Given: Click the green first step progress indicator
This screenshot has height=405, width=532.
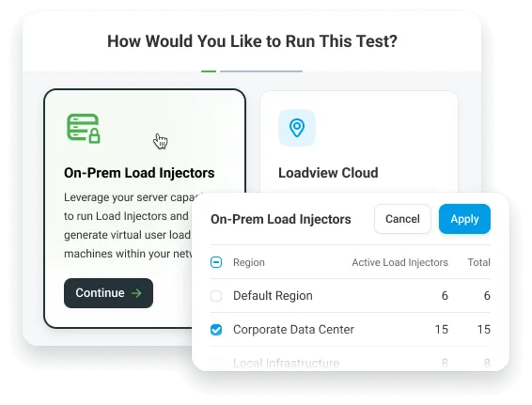Looking at the screenshot, I should pos(209,71).
